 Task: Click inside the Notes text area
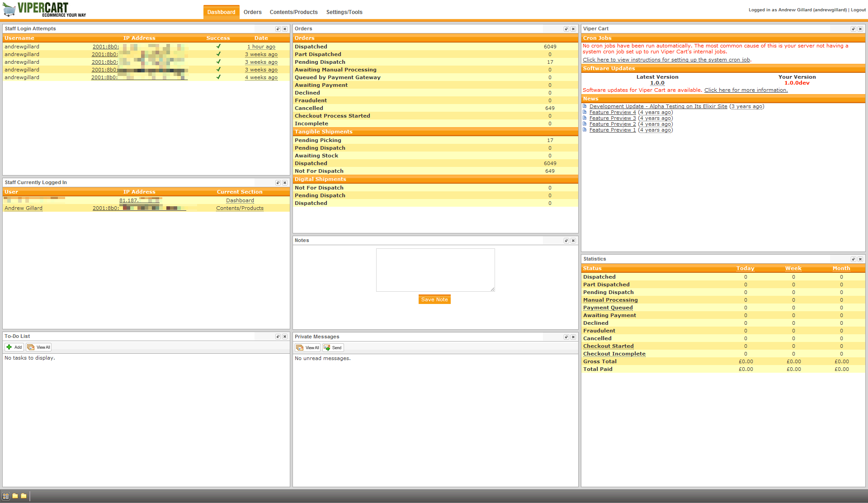click(435, 270)
